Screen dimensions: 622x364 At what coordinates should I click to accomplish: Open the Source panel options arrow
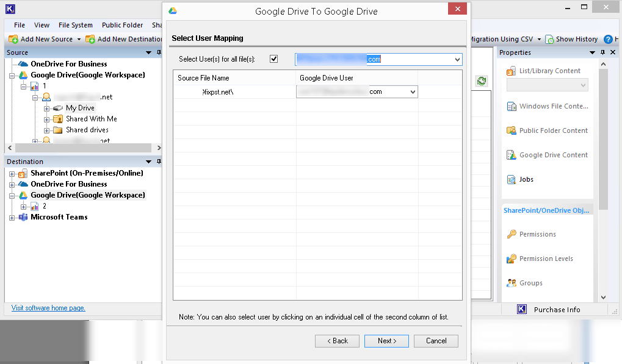point(148,52)
